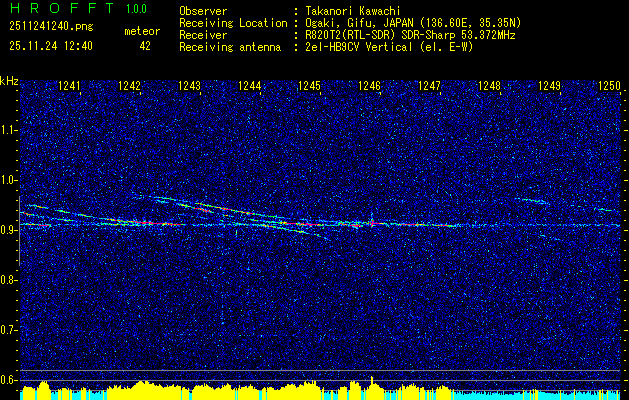Select the file name 2511241240.png
629x400 pixels.
coord(51,27)
